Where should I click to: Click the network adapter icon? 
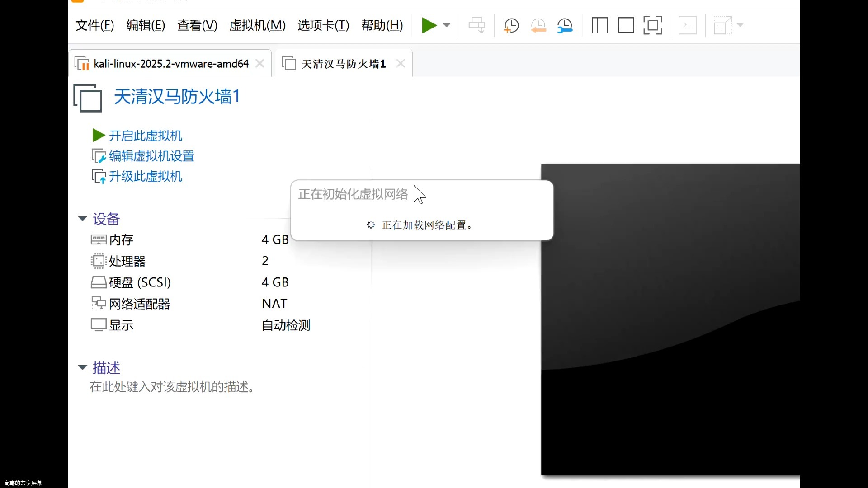pyautogui.click(x=99, y=303)
